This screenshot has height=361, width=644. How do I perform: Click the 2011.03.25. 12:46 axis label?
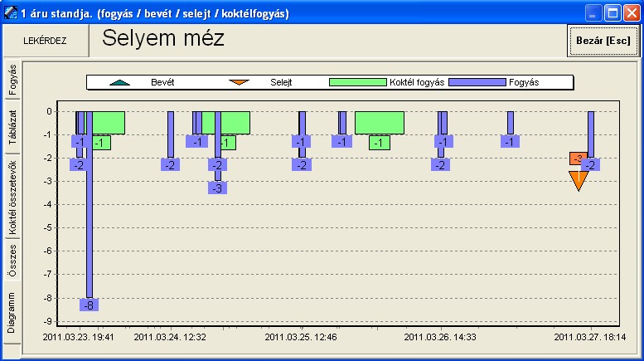click(x=301, y=337)
